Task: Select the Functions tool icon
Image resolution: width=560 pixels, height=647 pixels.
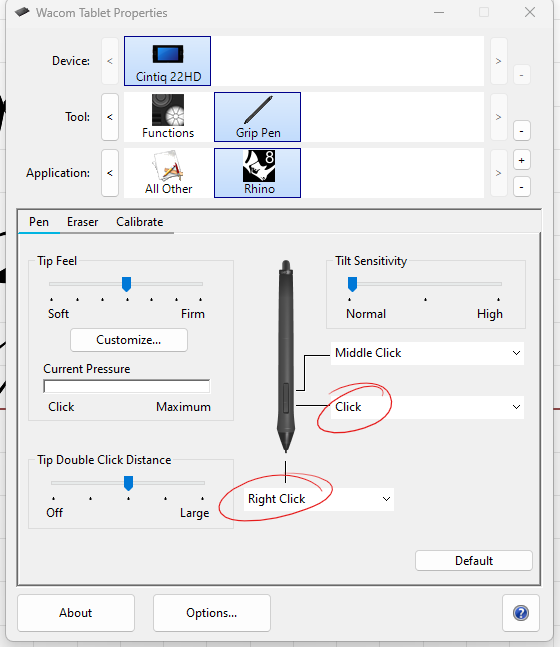Action: coord(168,117)
